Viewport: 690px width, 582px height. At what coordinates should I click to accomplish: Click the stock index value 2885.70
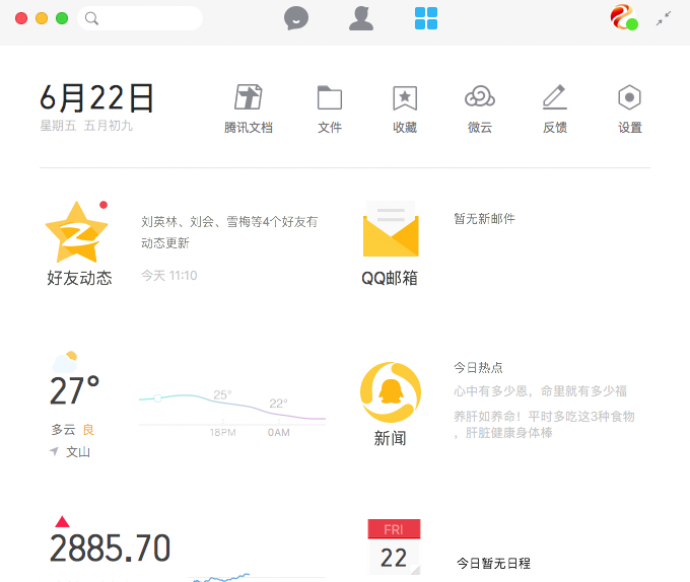coord(110,548)
